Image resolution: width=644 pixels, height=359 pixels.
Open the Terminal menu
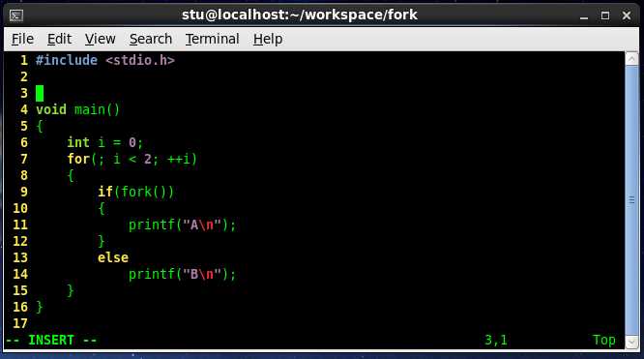212,39
